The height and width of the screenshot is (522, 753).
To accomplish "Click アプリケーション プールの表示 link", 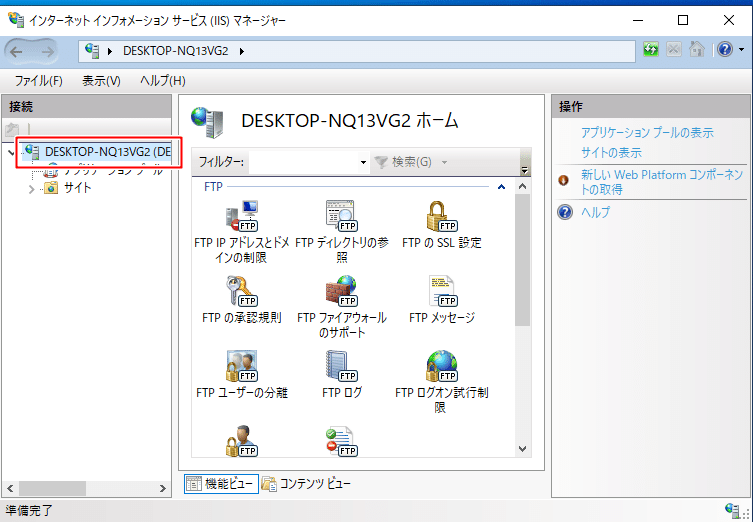I will point(647,133).
